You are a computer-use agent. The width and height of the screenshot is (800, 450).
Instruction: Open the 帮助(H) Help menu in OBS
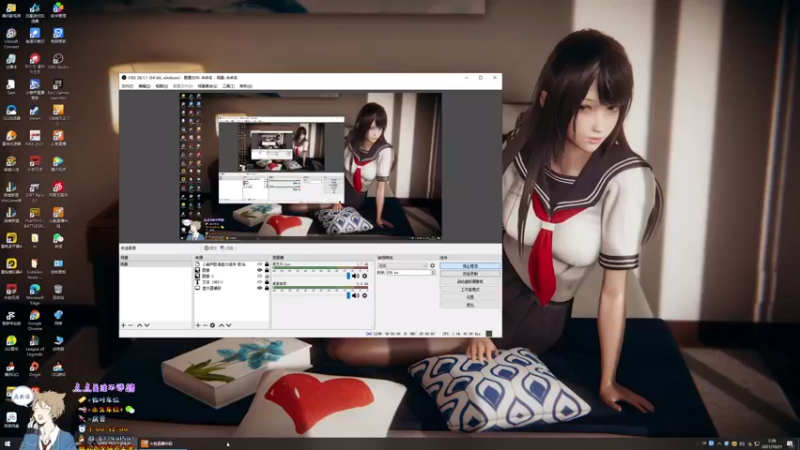tap(246, 86)
